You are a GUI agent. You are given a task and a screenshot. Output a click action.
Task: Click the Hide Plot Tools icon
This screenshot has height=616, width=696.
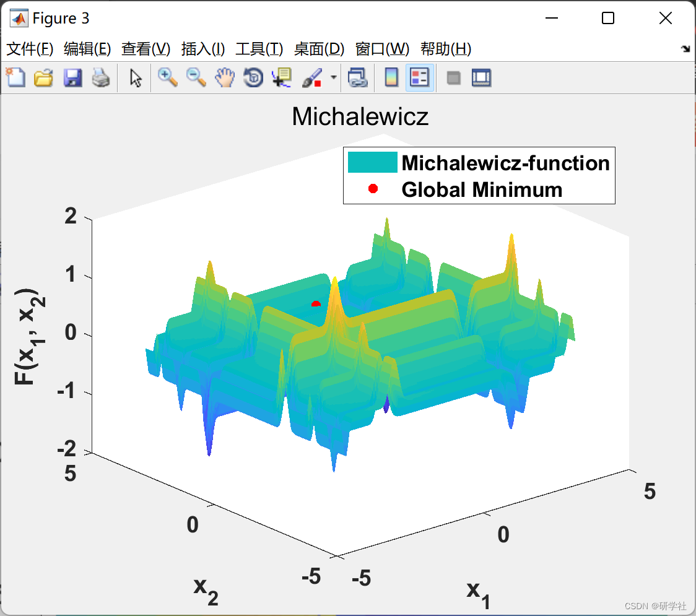coord(453,78)
